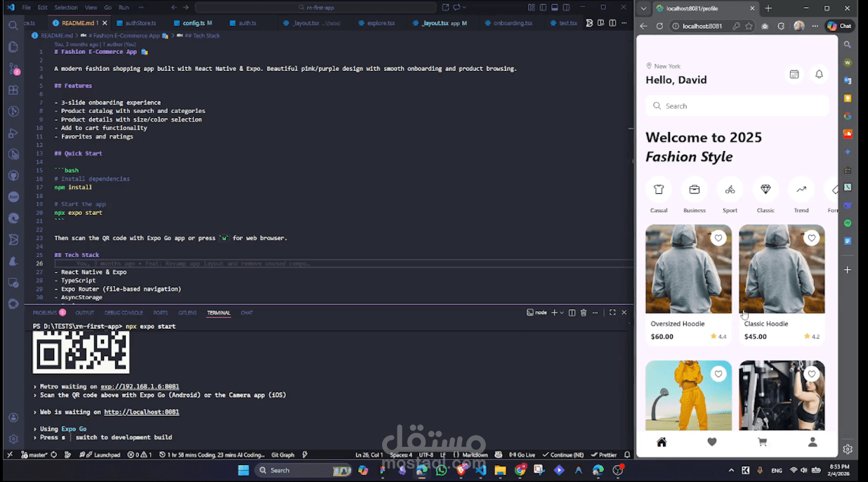
Task: Kill terminal with trash icon
Action: pyautogui.click(x=584, y=313)
